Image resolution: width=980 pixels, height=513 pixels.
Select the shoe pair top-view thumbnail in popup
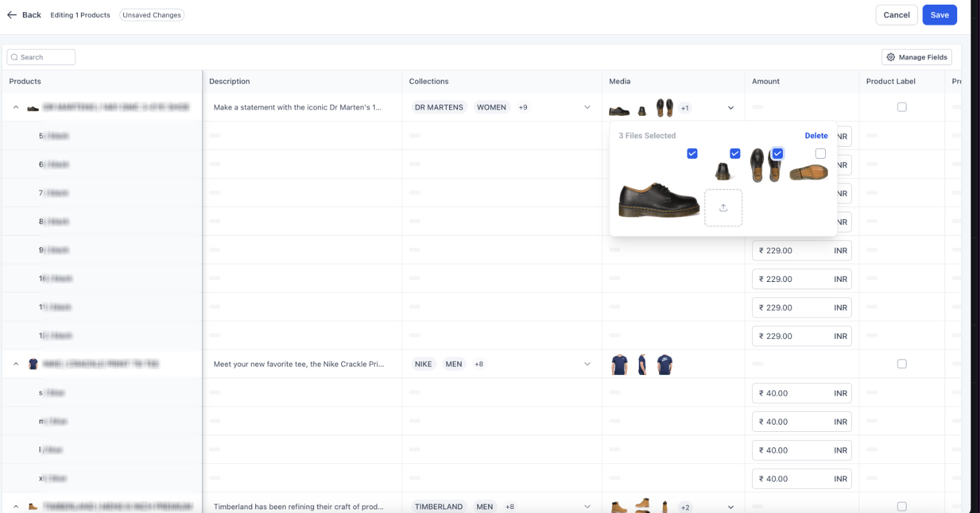[765, 165]
